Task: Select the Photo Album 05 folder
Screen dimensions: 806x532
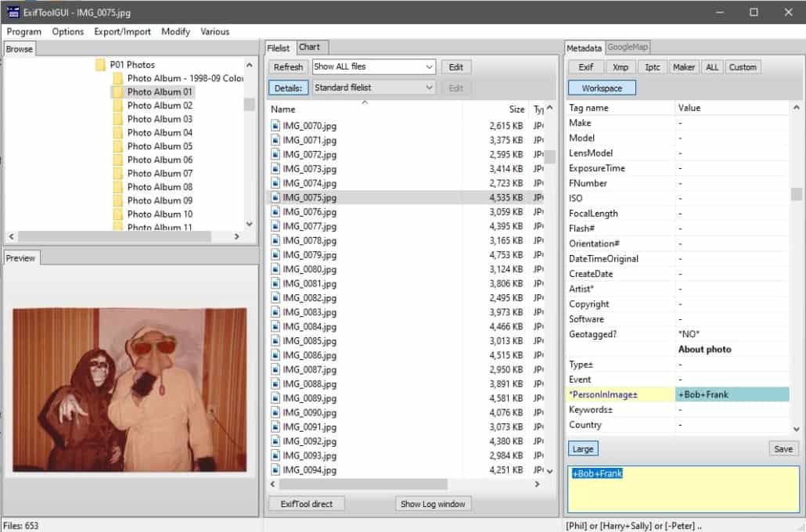Action: point(160,146)
